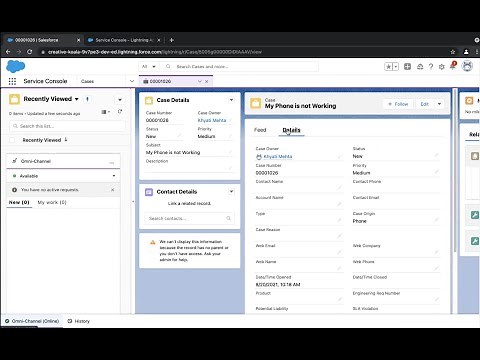Screen dimensions: 480x360
Task: Dismiss the no active requests message
Action: 113,190
